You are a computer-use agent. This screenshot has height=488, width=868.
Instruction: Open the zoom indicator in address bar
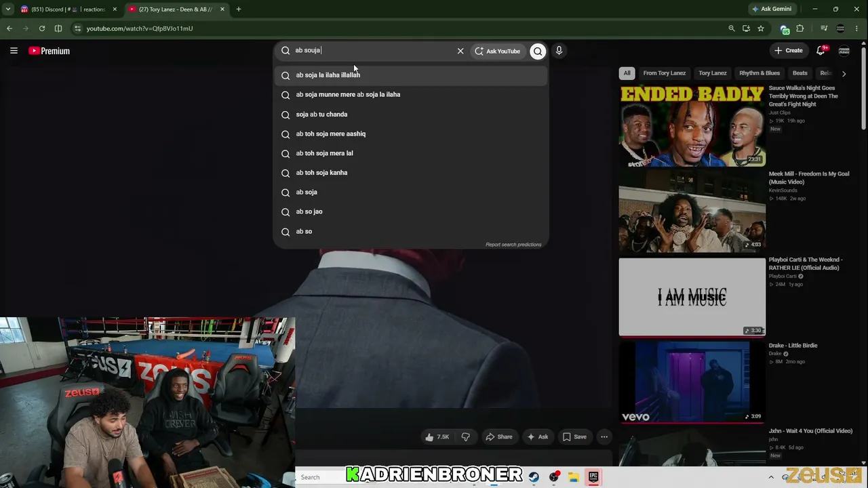[731, 28]
